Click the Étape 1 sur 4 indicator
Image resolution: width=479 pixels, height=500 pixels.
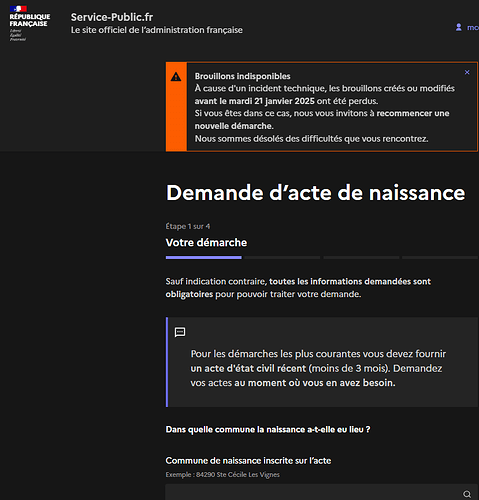188,226
